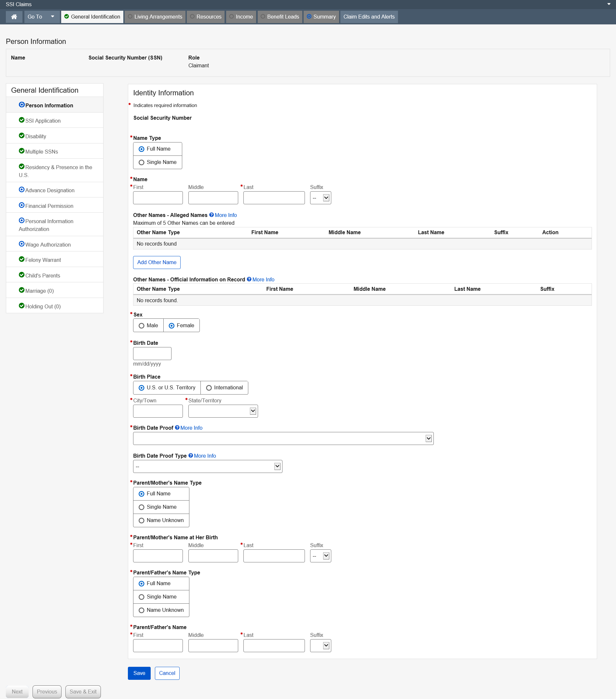Click the help icon beside Alleged Names
Screen dimensions: 616x699
pos(212,215)
